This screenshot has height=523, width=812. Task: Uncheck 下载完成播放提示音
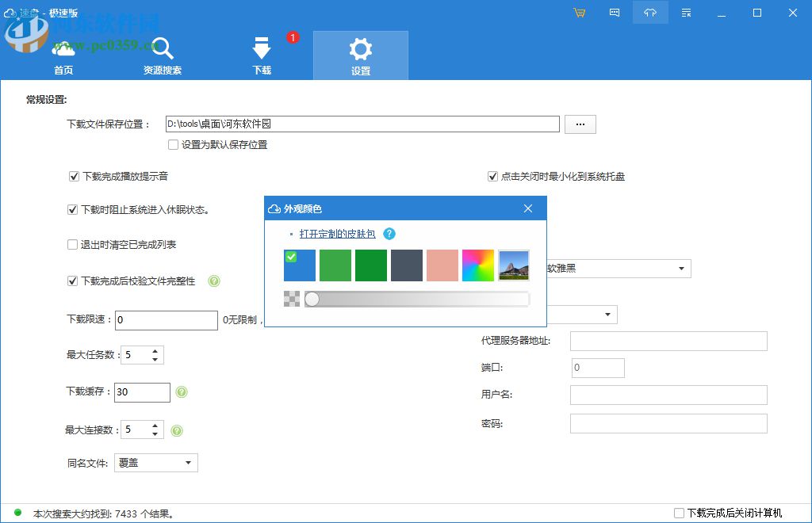point(73,176)
